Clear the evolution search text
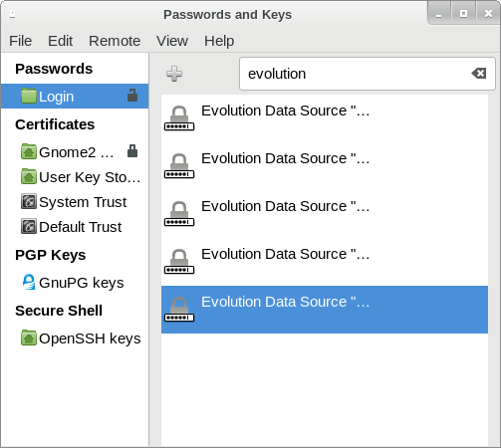The width and height of the screenshot is (501, 448). (x=479, y=74)
